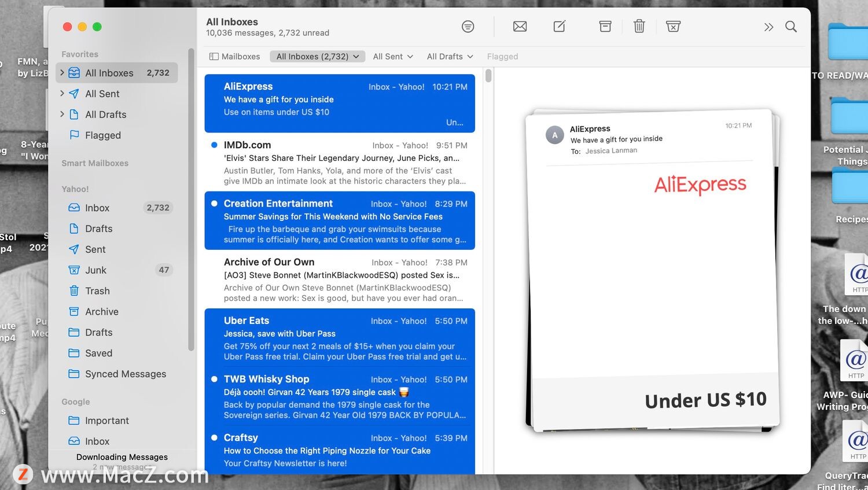The width and height of the screenshot is (868, 490).
Task: Delete selected messages with trash icon
Action: [639, 27]
